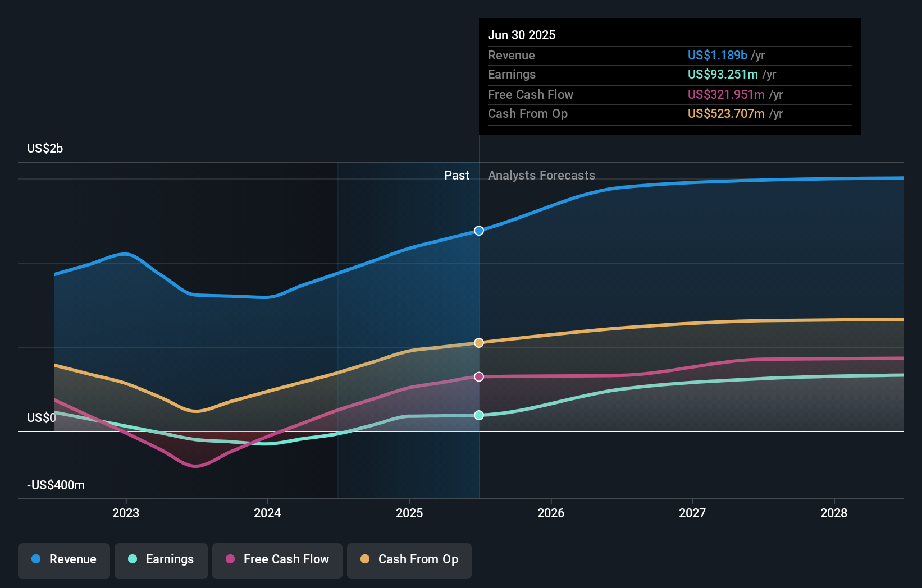Click the pink Free Cash Flow legend dot
The width and height of the screenshot is (922, 588).
click(x=229, y=559)
